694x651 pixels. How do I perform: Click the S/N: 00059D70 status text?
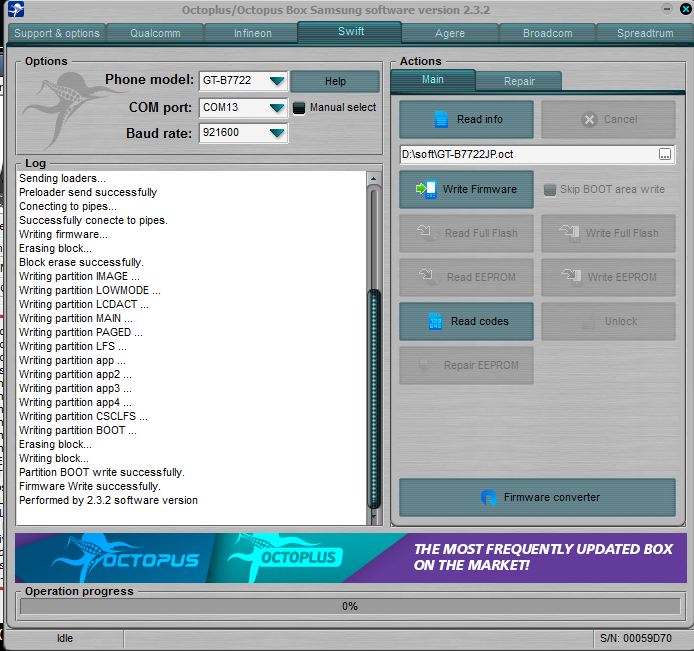tap(636, 638)
